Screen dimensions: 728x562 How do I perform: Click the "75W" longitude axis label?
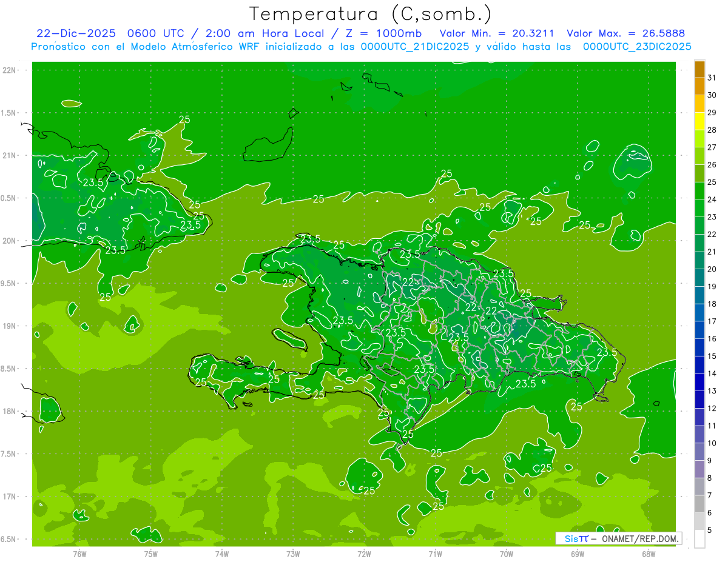[x=151, y=554]
